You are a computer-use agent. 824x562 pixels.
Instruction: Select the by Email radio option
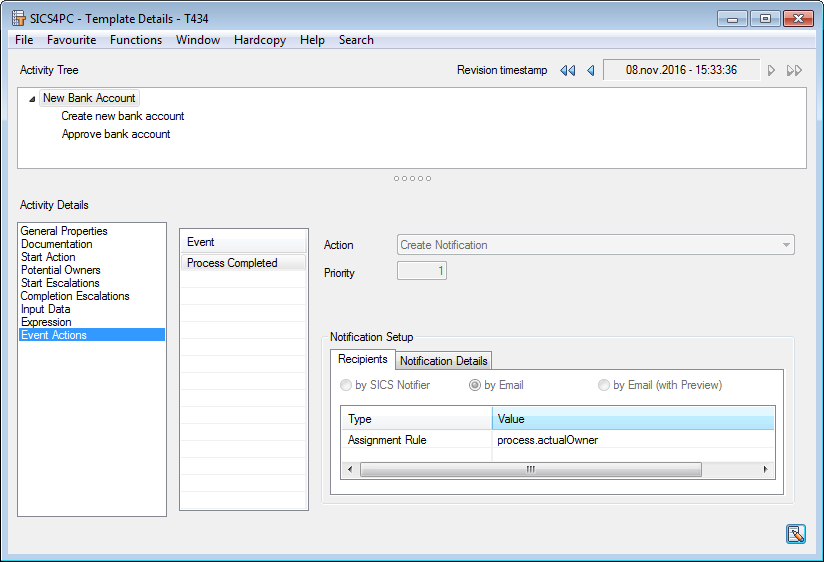pyautogui.click(x=476, y=385)
